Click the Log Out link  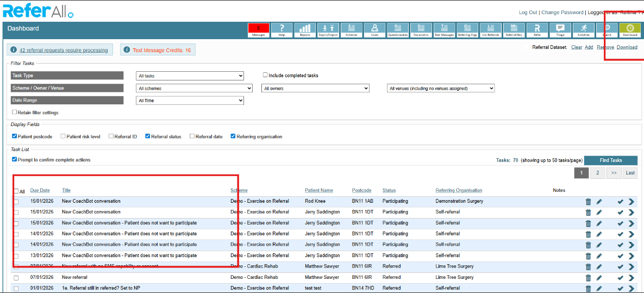point(528,13)
